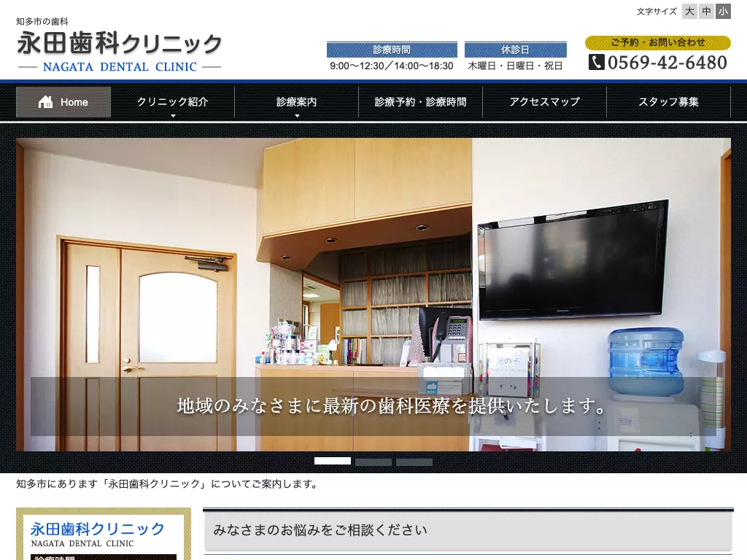Click the phone number 0569-42-6480
Viewport: 747px width, 560px height.
coord(667,63)
